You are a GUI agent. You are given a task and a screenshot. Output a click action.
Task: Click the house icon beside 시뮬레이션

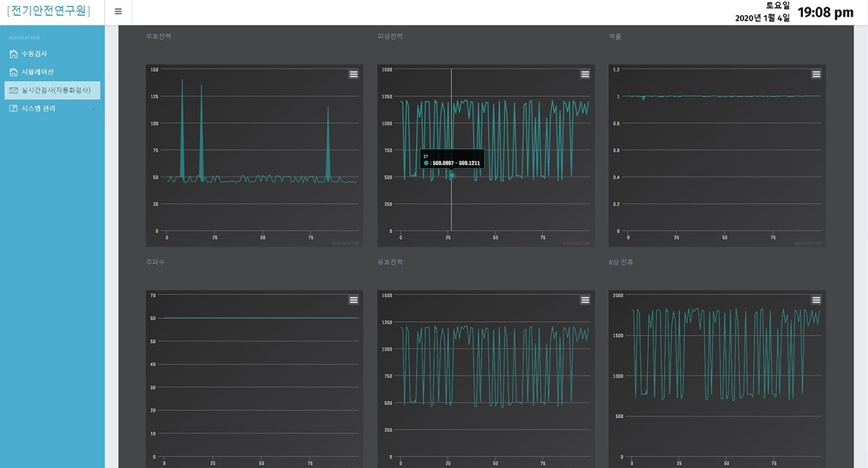pyautogui.click(x=13, y=72)
